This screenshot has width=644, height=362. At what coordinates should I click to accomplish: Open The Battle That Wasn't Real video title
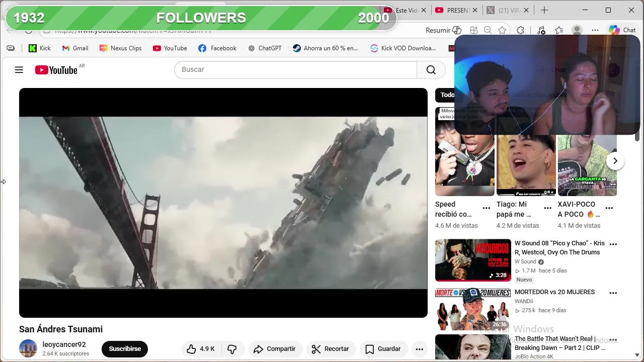560,343
